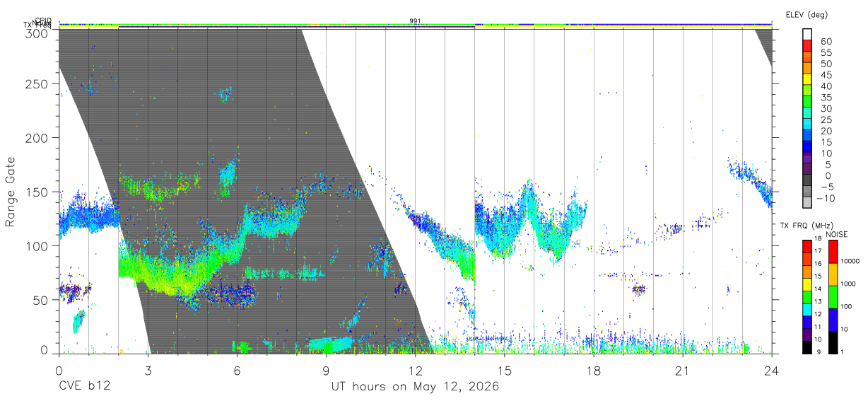Click the '18' tick on the UT hours axis
This screenshot has width=868, height=401.
[x=593, y=370]
